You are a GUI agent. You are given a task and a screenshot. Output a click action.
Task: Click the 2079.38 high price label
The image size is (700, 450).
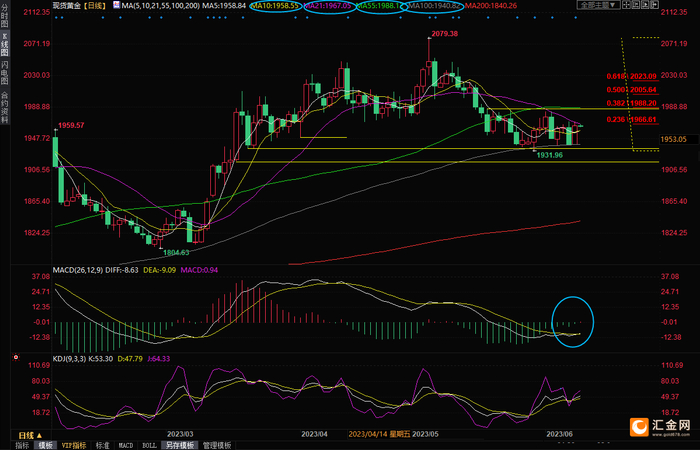point(445,33)
